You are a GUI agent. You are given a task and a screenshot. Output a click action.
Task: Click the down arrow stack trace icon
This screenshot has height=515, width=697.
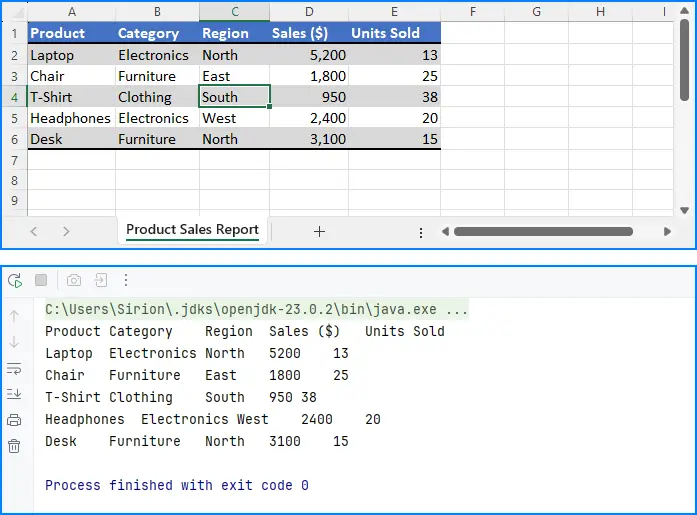point(14,342)
